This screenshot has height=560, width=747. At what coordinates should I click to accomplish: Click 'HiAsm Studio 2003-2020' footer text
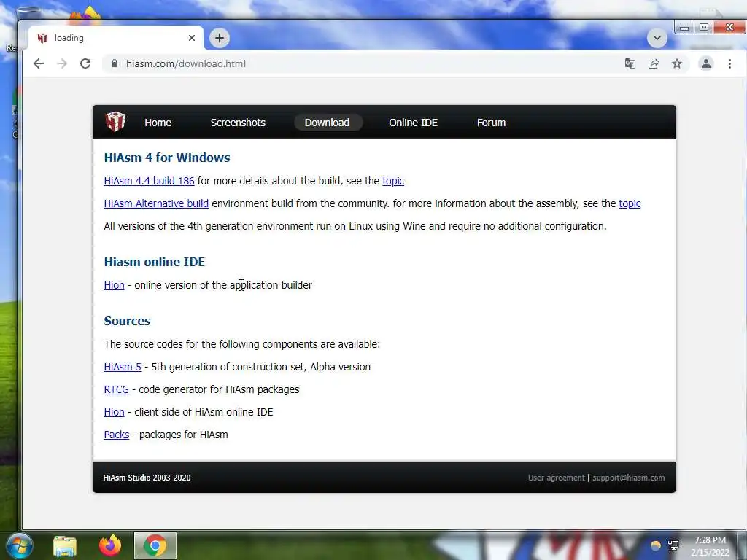147,478
